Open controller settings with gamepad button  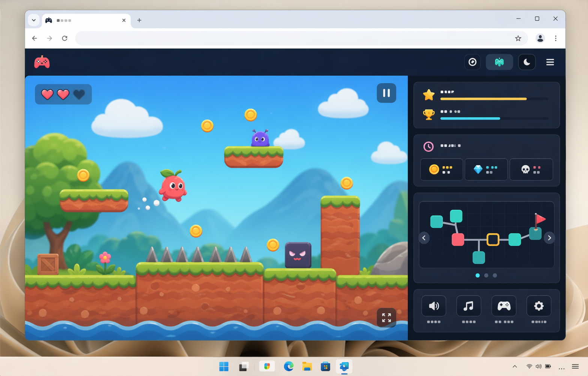(x=504, y=306)
